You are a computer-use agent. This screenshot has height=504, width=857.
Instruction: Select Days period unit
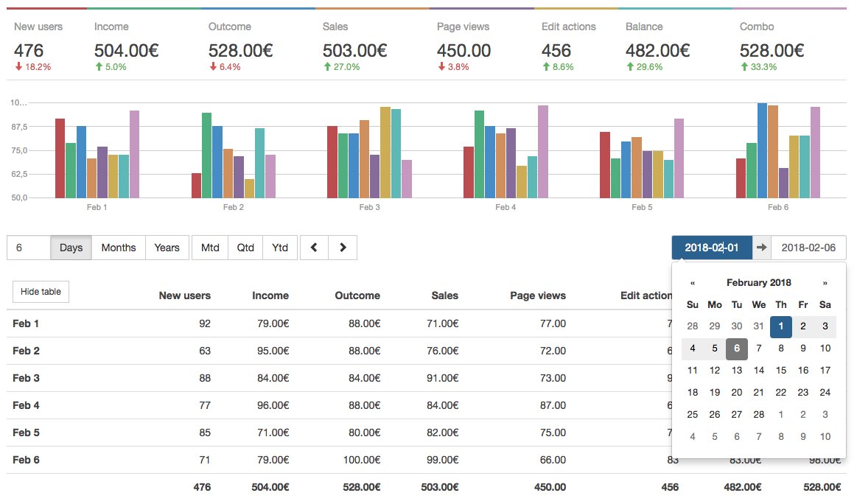point(71,248)
